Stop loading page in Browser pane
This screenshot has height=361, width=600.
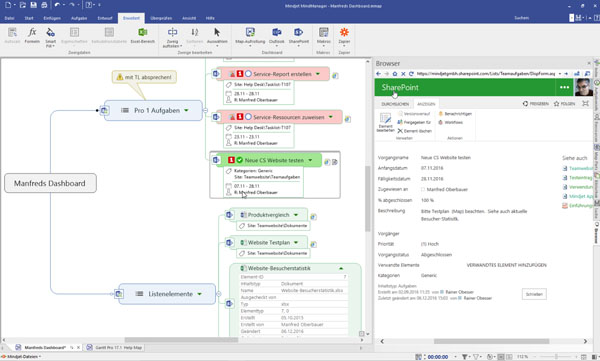pos(403,74)
